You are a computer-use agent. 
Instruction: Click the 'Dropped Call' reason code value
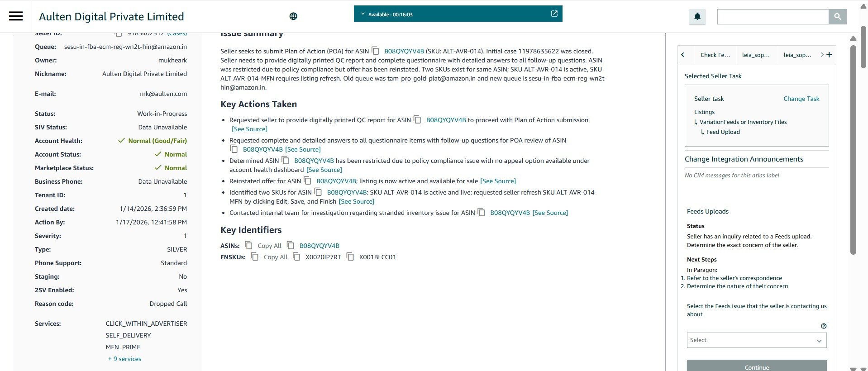(168, 304)
